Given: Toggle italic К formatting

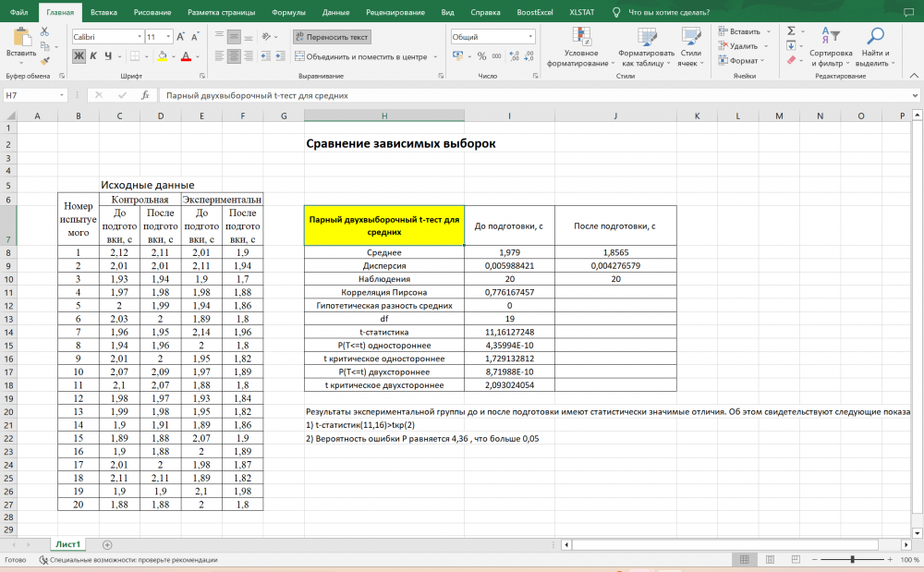Looking at the screenshot, I should [93, 56].
